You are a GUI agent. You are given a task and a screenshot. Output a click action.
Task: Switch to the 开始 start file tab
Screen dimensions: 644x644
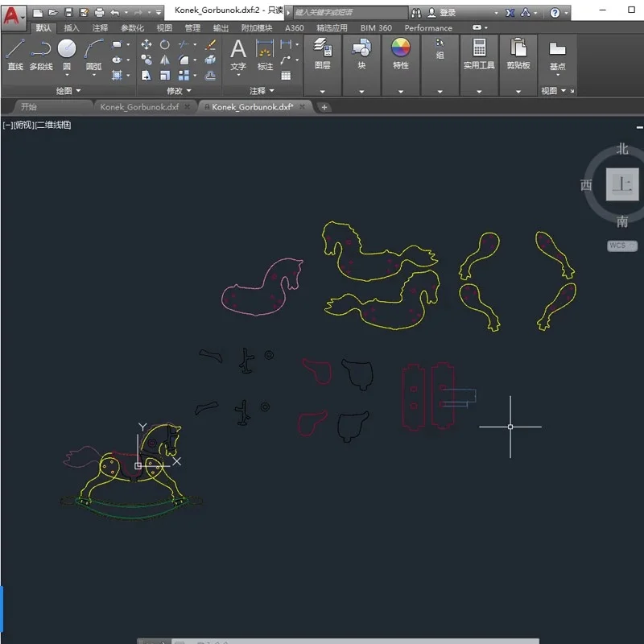(29, 107)
